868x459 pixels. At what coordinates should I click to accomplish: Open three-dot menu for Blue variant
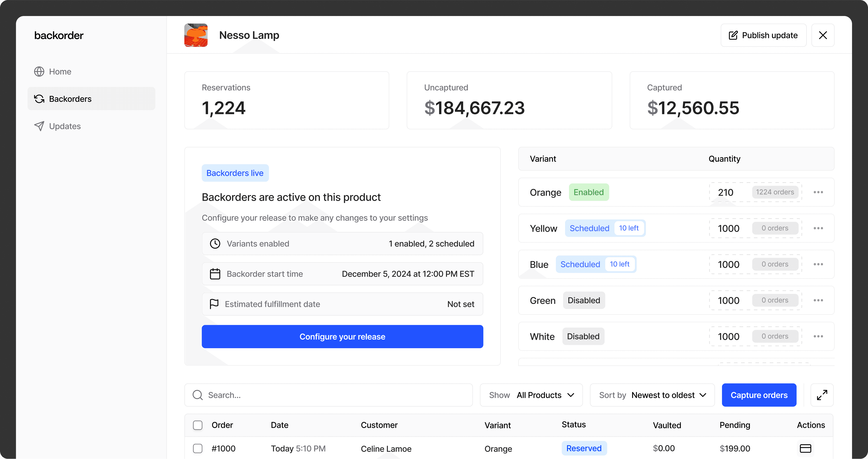(x=818, y=264)
